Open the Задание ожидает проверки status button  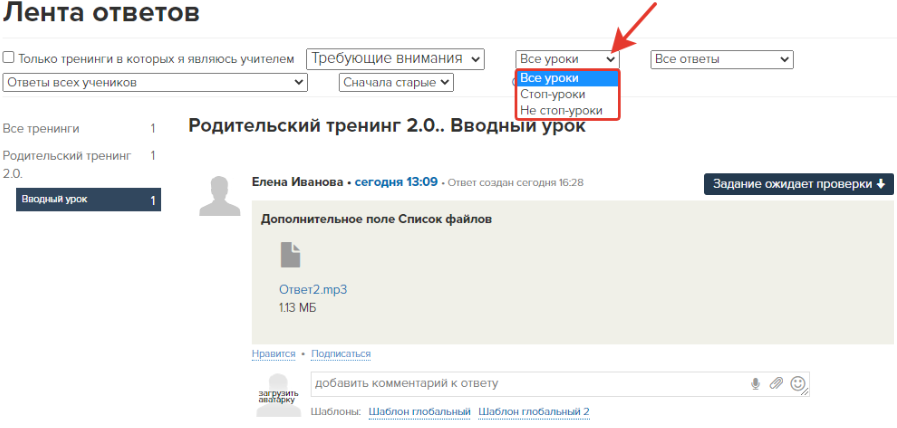[x=799, y=184]
